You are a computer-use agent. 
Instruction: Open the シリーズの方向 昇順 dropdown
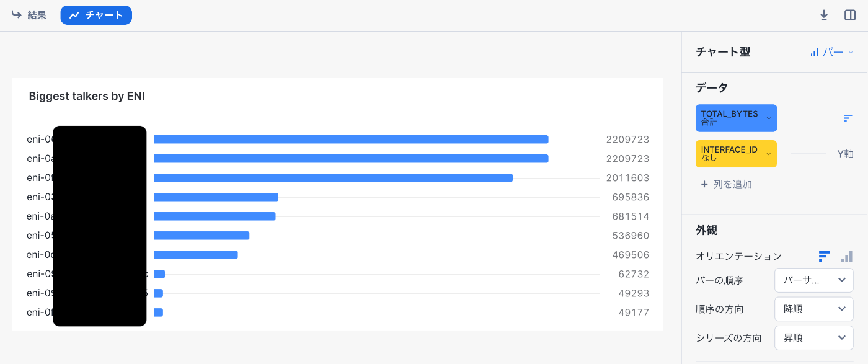click(813, 338)
